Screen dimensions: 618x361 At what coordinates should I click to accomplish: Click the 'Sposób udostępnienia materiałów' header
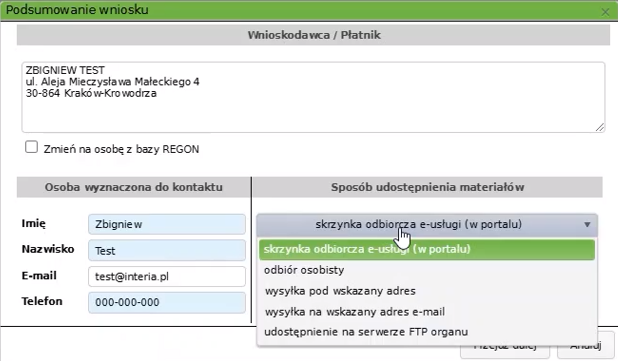click(x=428, y=187)
